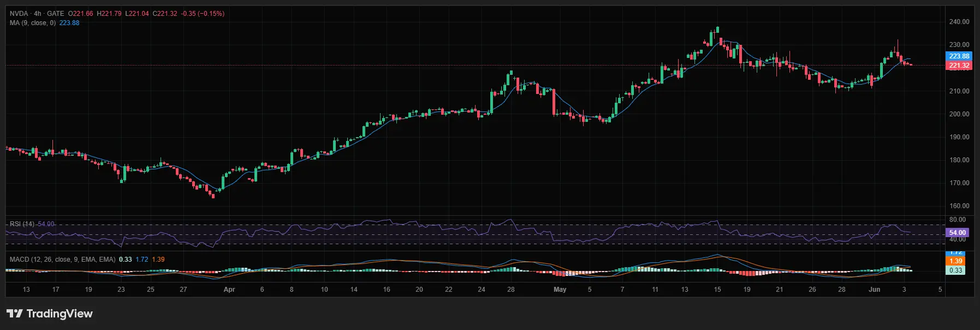Image resolution: width=980 pixels, height=330 pixels.
Task: Click the 22 date label on time axis
Action: pyautogui.click(x=449, y=290)
